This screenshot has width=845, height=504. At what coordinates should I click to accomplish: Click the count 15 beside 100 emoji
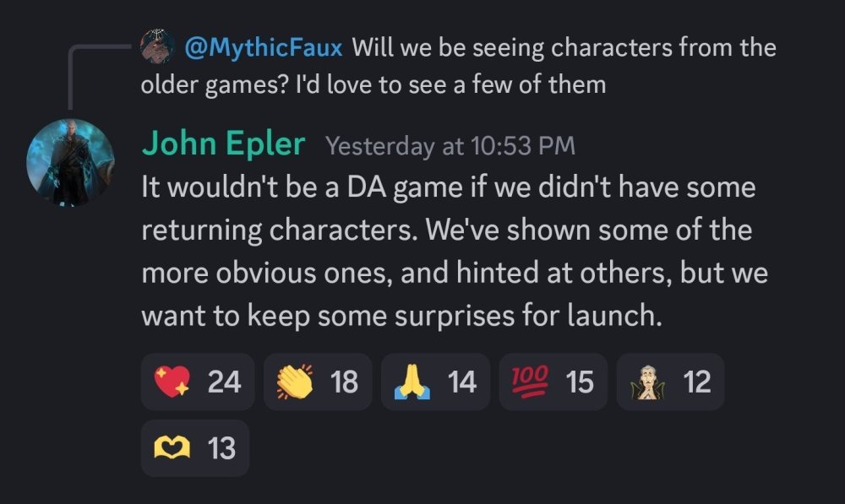point(580,382)
